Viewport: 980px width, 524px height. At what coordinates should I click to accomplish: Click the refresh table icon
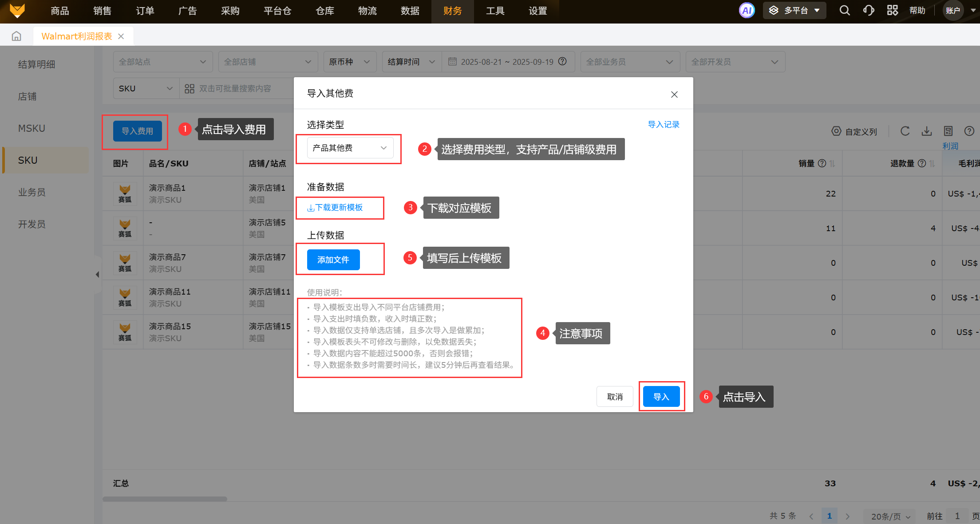[905, 131]
